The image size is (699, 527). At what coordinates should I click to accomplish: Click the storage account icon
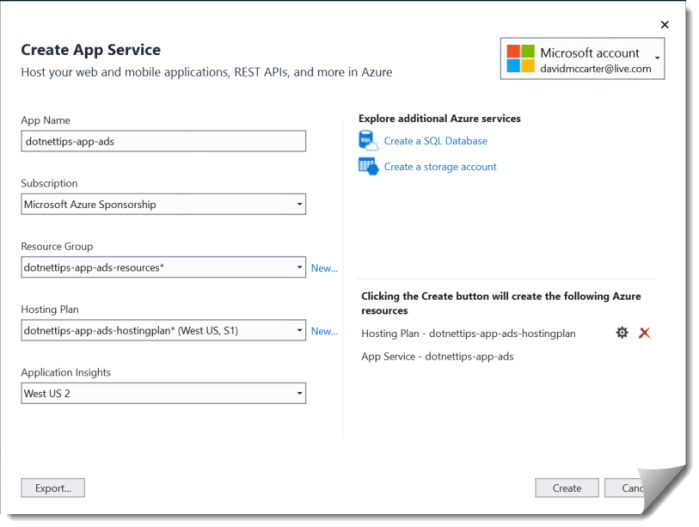pos(367,167)
